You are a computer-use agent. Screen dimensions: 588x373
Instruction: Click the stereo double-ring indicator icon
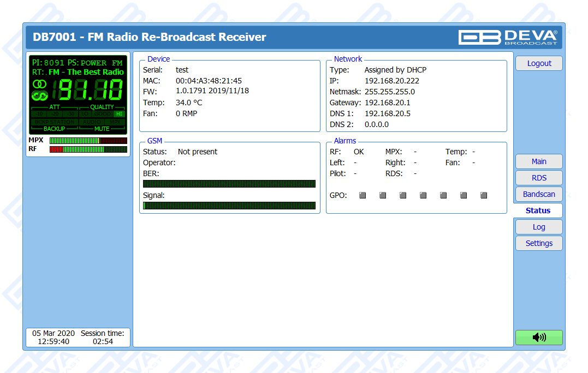[39, 85]
